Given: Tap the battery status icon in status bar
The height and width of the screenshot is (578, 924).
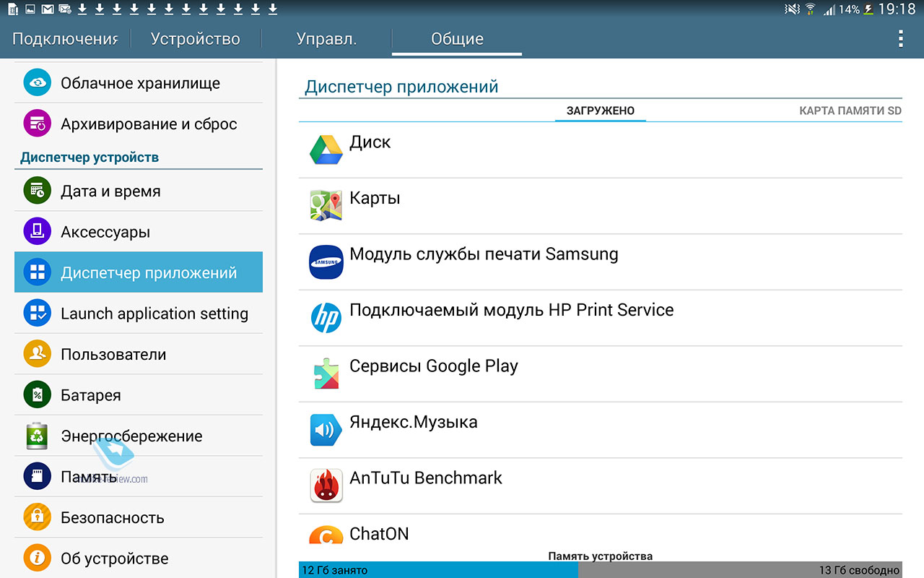Looking at the screenshot, I should 868,9.
